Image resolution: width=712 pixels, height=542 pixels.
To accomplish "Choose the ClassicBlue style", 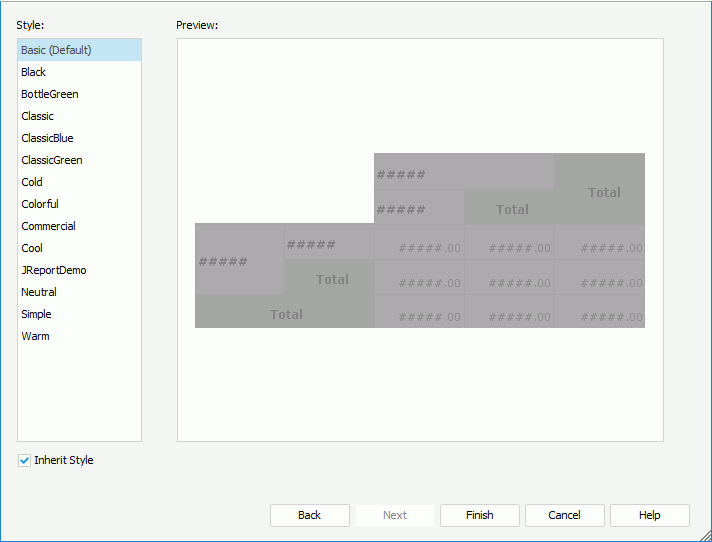I will point(47,138).
